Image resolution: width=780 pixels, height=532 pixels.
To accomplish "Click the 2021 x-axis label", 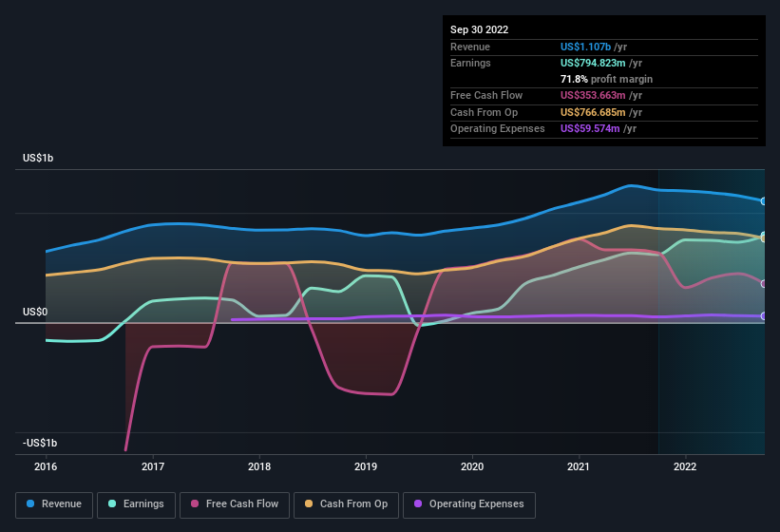I will click(x=579, y=466).
